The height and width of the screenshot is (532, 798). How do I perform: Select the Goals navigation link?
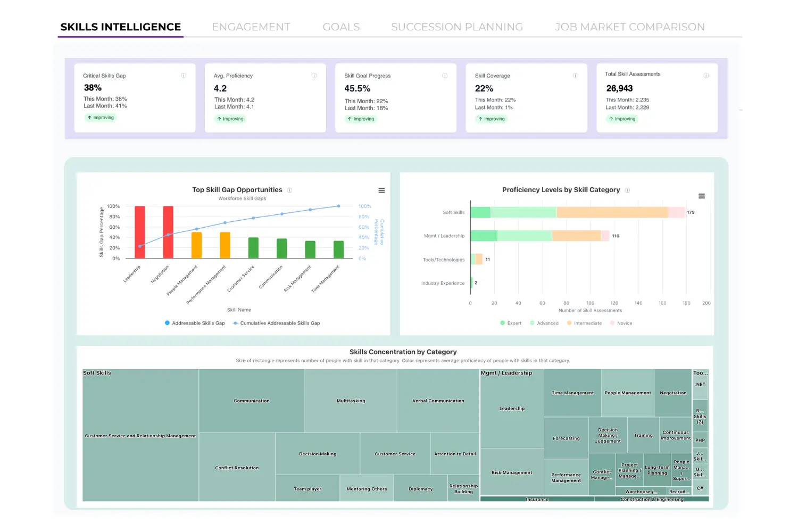click(x=340, y=27)
